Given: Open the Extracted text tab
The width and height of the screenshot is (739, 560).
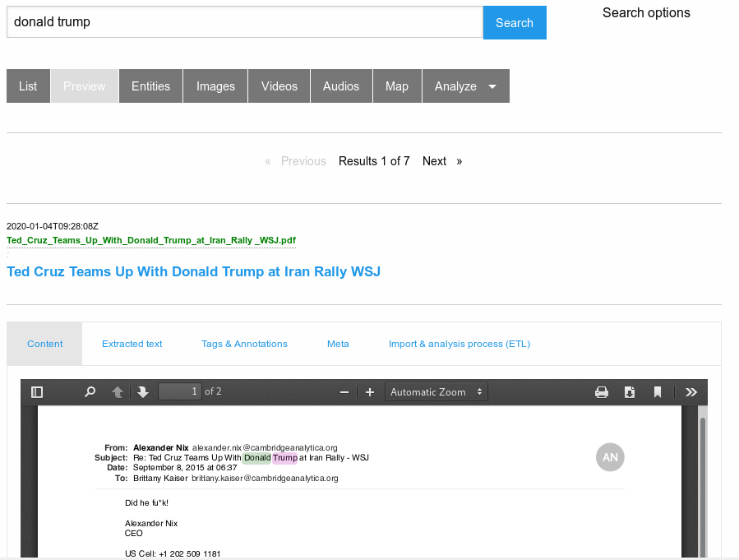Looking at the screenshot, I should (132, 344).
